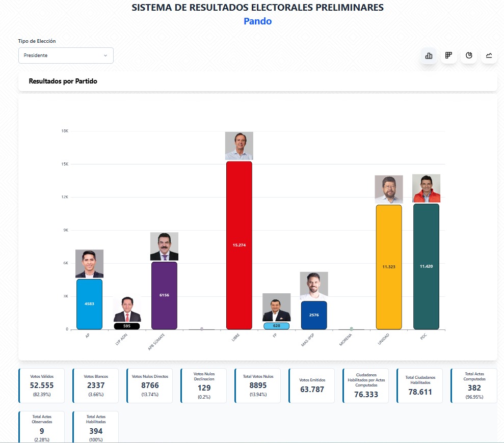
Task: Click the Total Actas Computadas card
Action: (474, 385)
